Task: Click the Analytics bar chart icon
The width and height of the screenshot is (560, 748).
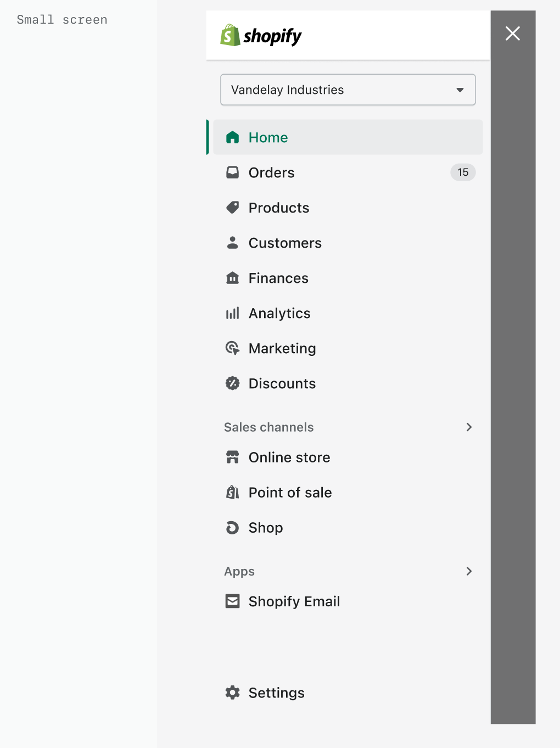Action: pyautogui.click(x=233, y=313)
